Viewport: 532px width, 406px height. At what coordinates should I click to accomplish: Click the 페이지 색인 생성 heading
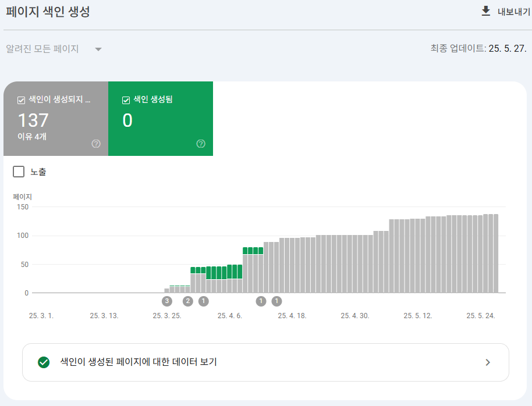48,12
